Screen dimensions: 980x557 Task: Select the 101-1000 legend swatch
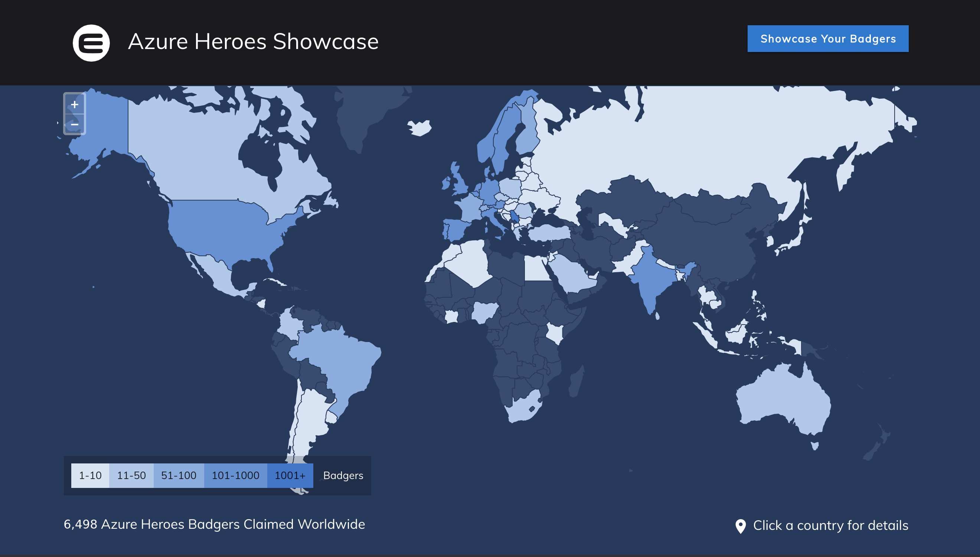[236, 476]
